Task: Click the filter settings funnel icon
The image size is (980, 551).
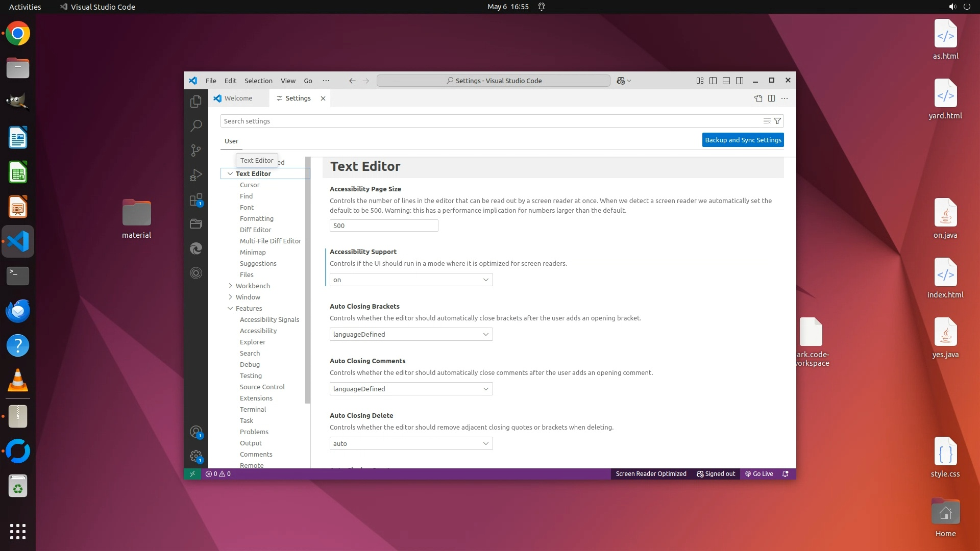Action: click(x=777, y=121)
